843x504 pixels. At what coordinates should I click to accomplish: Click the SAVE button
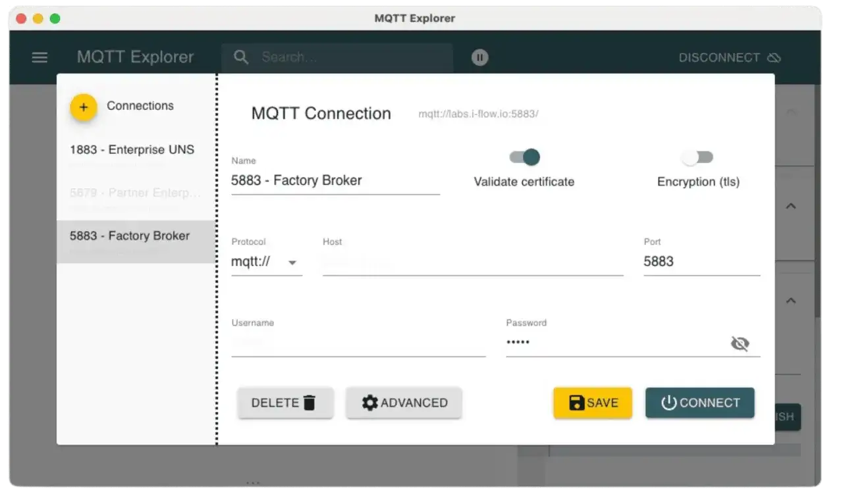[x=593, y=403]
